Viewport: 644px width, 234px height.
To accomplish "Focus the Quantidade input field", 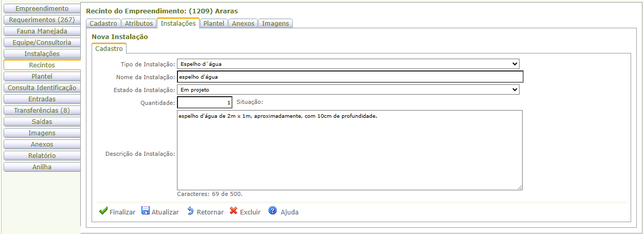I will coord(204,102).
